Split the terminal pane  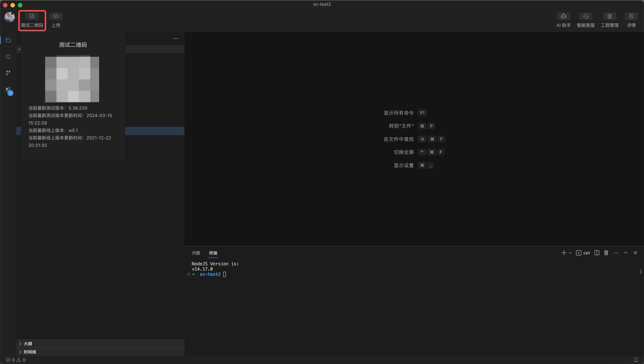[597, 253]
